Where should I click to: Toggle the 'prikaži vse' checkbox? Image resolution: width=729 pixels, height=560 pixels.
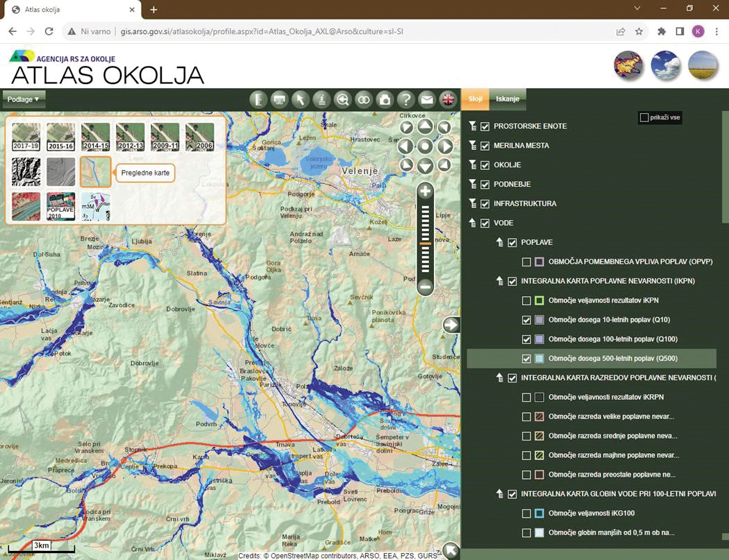tap(644, 118)
